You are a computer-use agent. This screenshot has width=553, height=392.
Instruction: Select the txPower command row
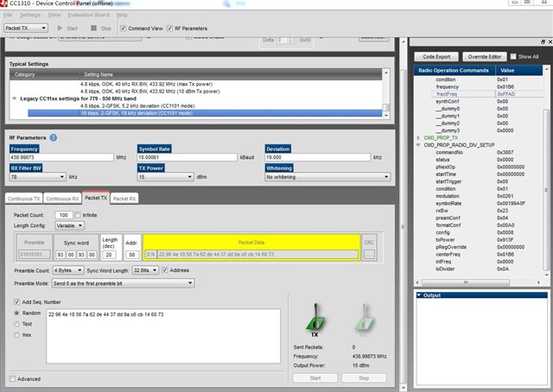point(479,240)
